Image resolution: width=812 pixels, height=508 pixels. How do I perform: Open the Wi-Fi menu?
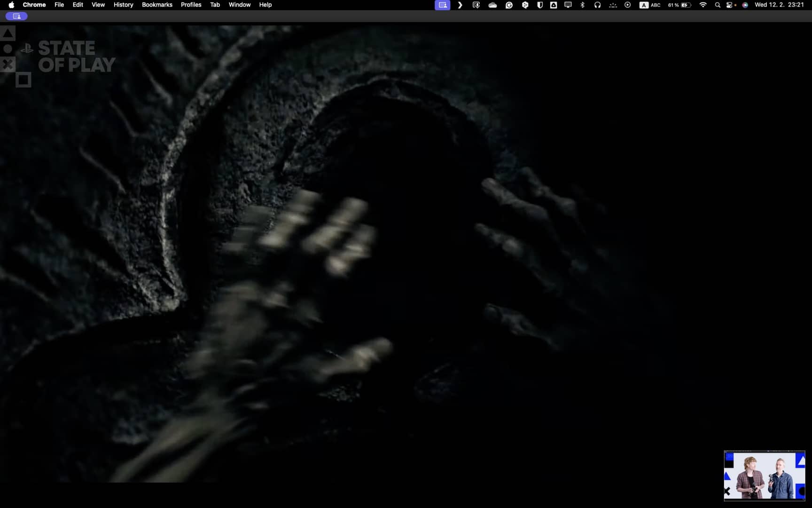[703, 5]
